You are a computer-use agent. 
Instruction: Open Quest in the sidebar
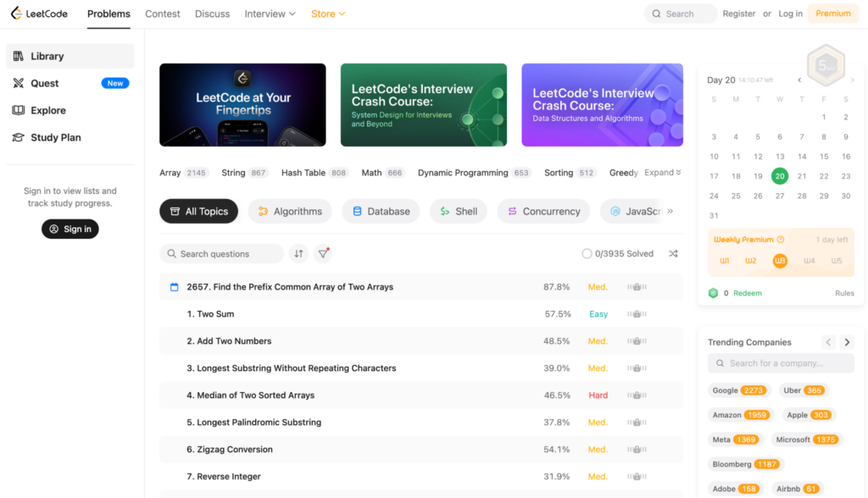[70, 83]
